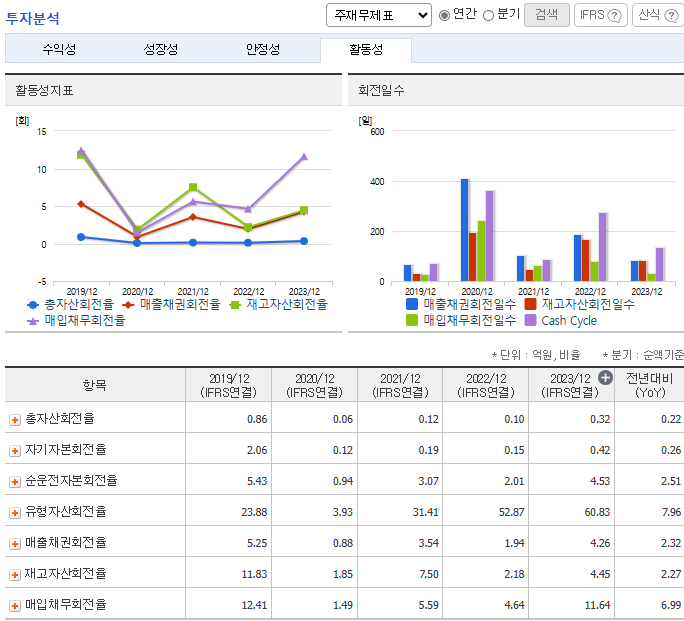The width and height of the screenshot is (684, 621).
Task: Click the 전년대비 (YoY) column header
Action: coord(650,385)
